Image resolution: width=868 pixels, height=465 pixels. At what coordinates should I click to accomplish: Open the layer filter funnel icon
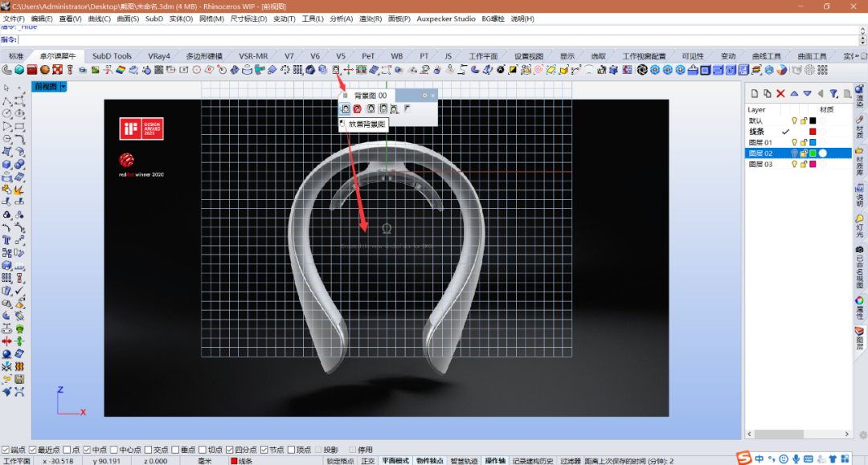coord(833,93)
